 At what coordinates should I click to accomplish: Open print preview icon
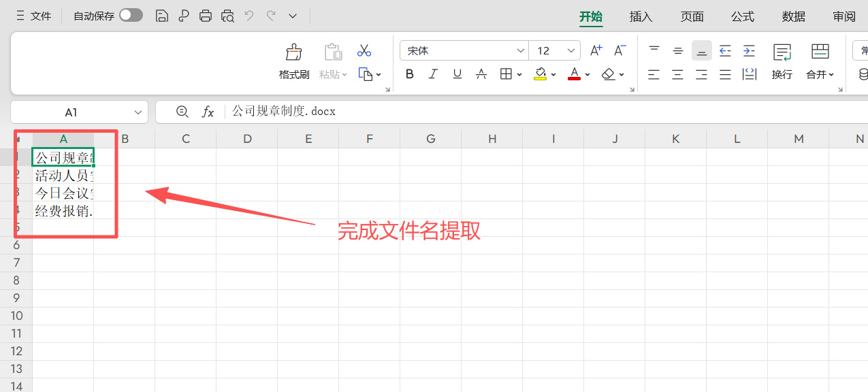coord(227,16)
